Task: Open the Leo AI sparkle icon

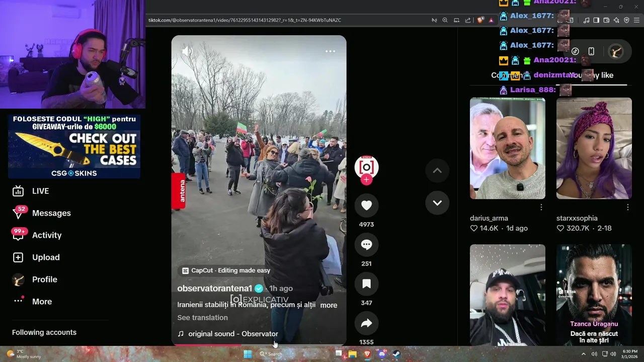Action: point(616,20)
